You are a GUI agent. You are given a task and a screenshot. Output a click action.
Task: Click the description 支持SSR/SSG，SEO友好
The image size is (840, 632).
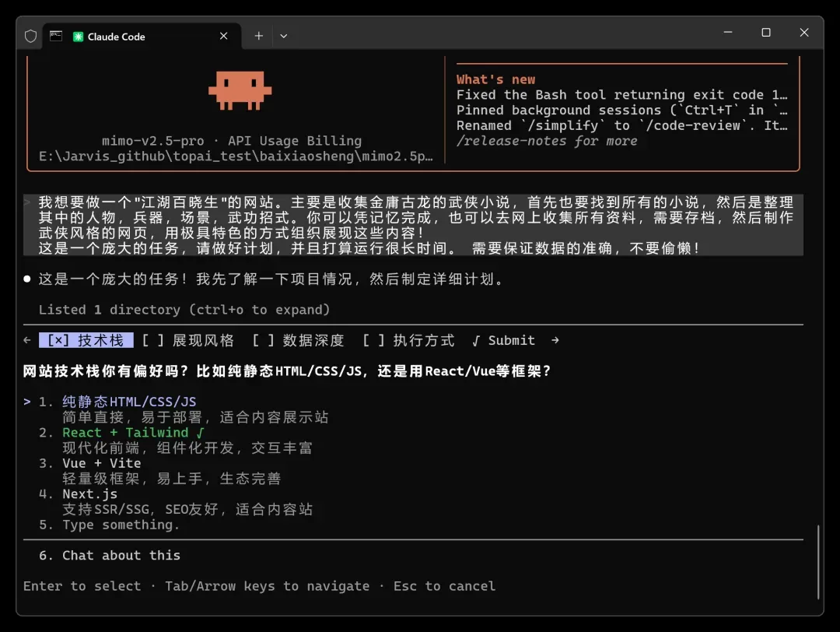(187, 509)
